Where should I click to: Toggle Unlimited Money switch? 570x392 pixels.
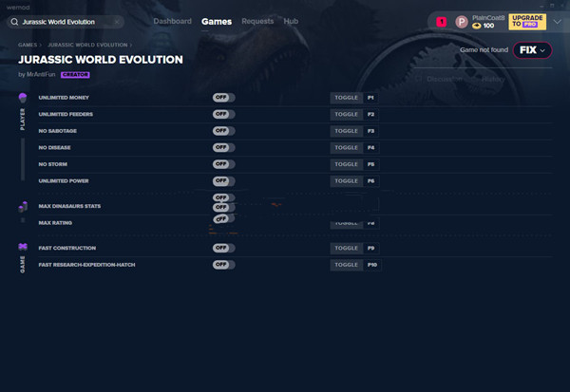pos(223,98)
